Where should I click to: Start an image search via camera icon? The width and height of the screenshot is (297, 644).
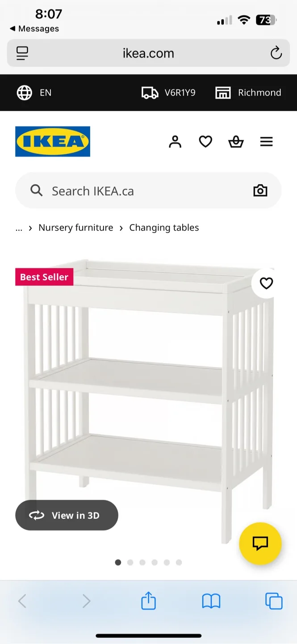260,191
